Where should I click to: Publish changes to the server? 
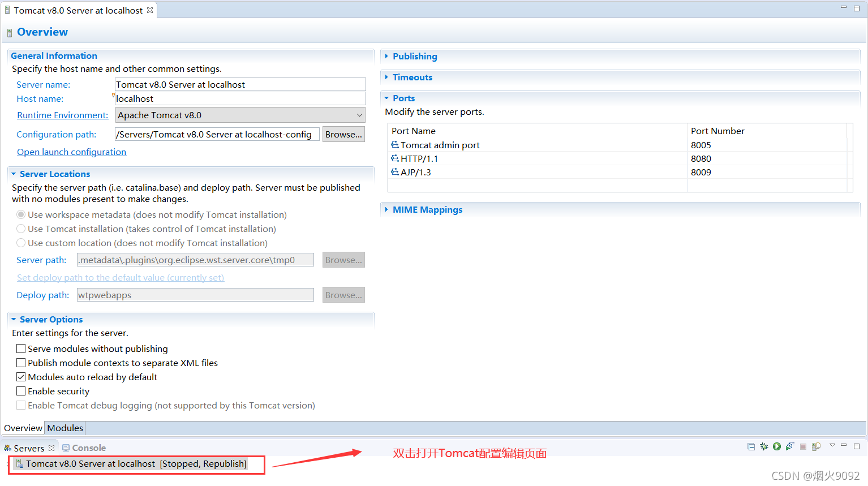817,446
